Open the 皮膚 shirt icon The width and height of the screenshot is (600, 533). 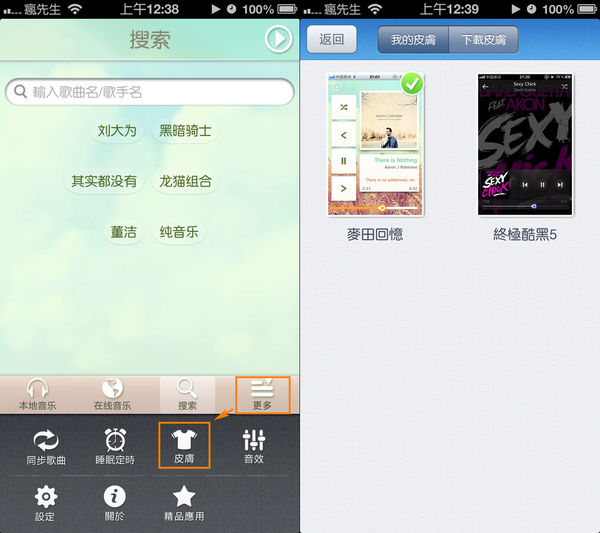pyautogui.click(x=184, y=446)
